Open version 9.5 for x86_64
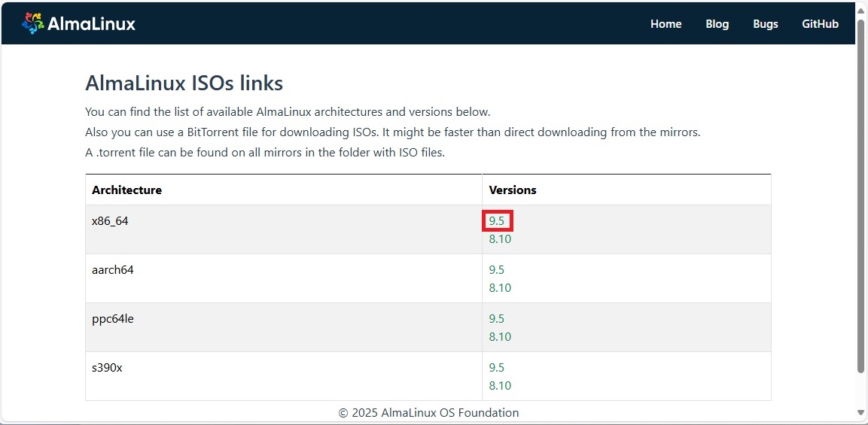 pyautogui.click(x=497, y=221)
